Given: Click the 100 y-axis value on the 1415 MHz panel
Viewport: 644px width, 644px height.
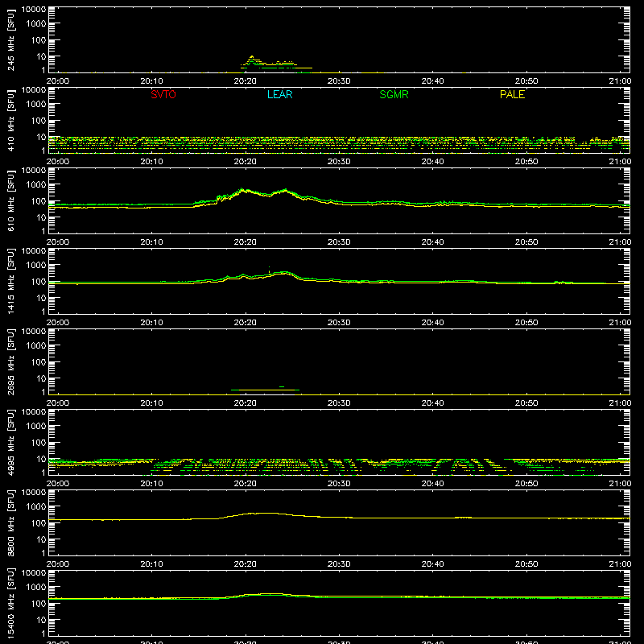Looking at the screenshot, I should point(39,282).
